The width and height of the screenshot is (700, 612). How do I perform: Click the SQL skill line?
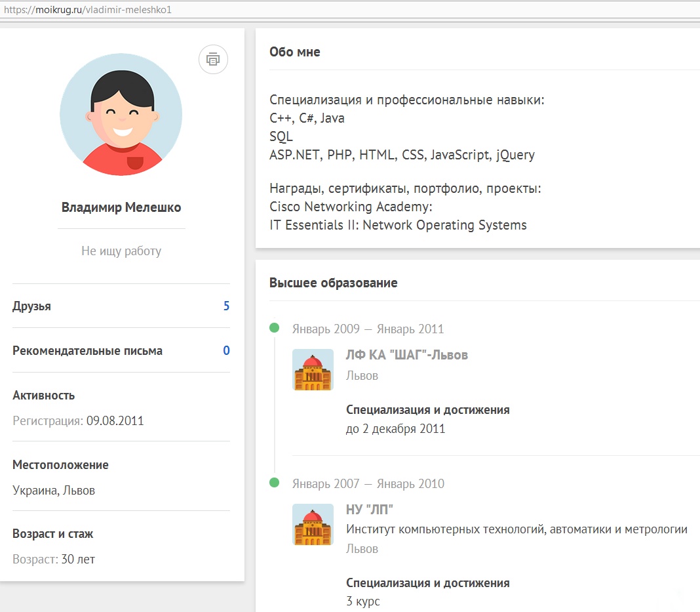[x=281, y=136]
